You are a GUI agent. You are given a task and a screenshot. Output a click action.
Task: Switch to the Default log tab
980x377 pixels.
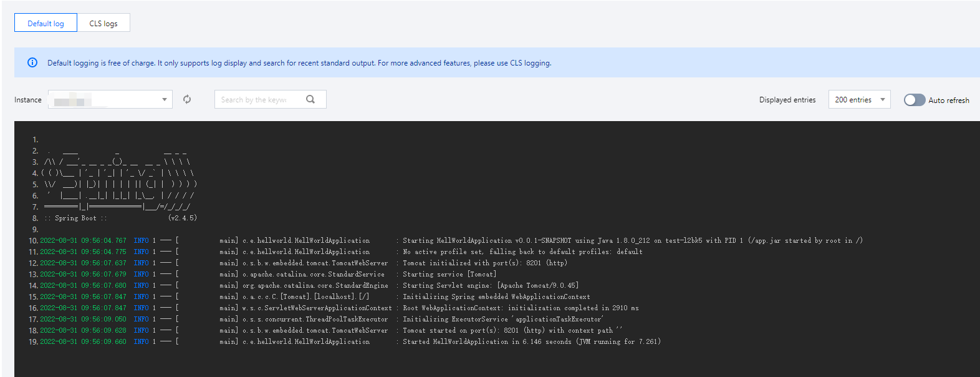pos(46,23)
